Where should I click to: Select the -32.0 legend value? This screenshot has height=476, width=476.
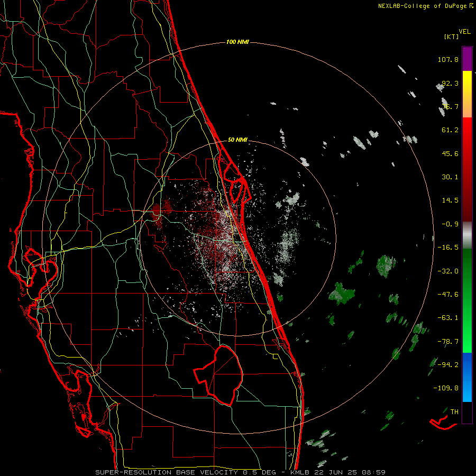(448, 271)
